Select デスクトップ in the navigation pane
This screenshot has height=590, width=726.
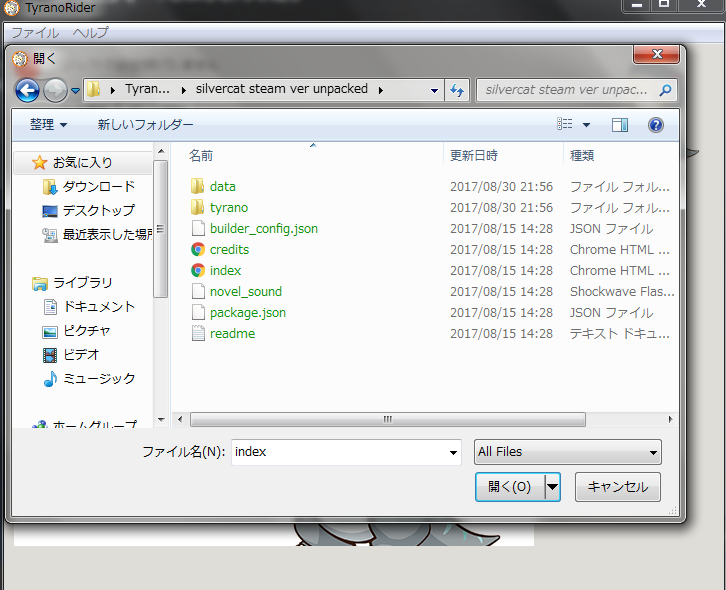click(98, 210)
